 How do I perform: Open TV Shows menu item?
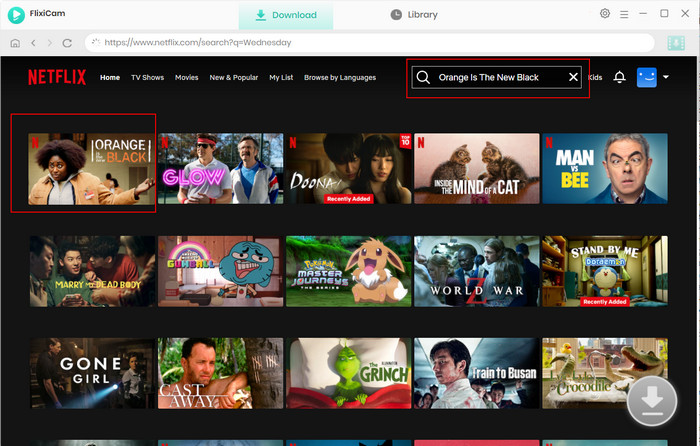147,77
